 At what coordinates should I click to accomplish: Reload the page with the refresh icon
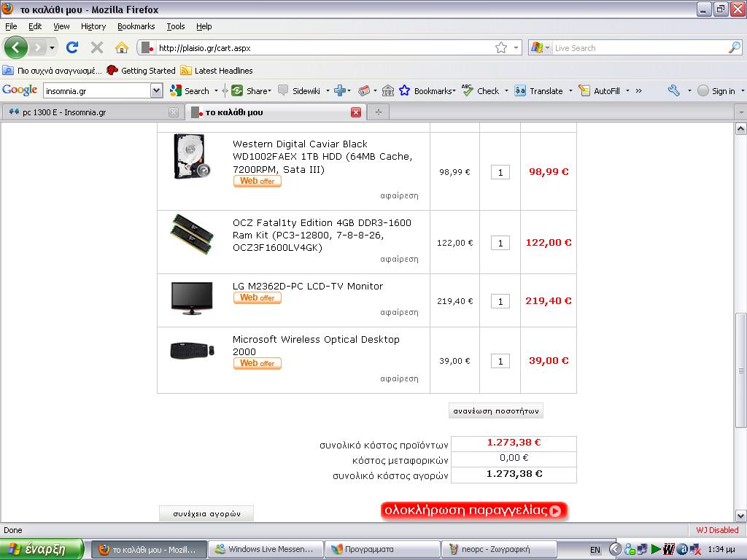pos(72,47)
